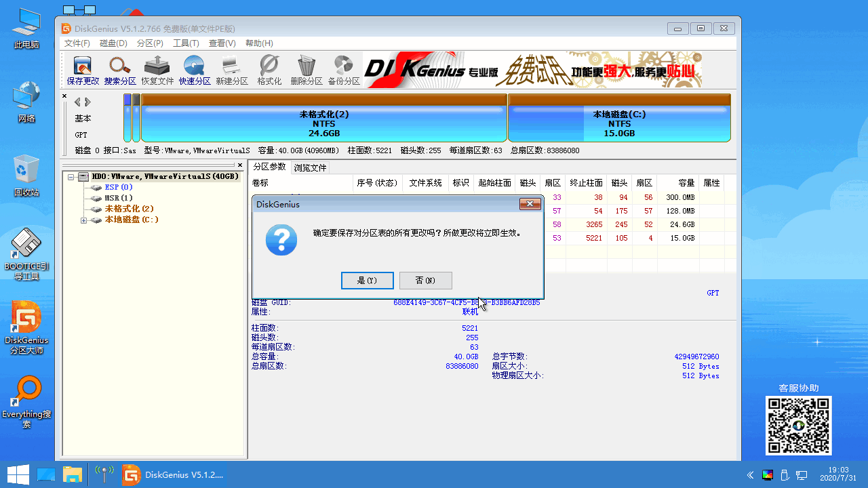Decline saving with 否(N) button
868x488 pixels.
tap(425, 281)
